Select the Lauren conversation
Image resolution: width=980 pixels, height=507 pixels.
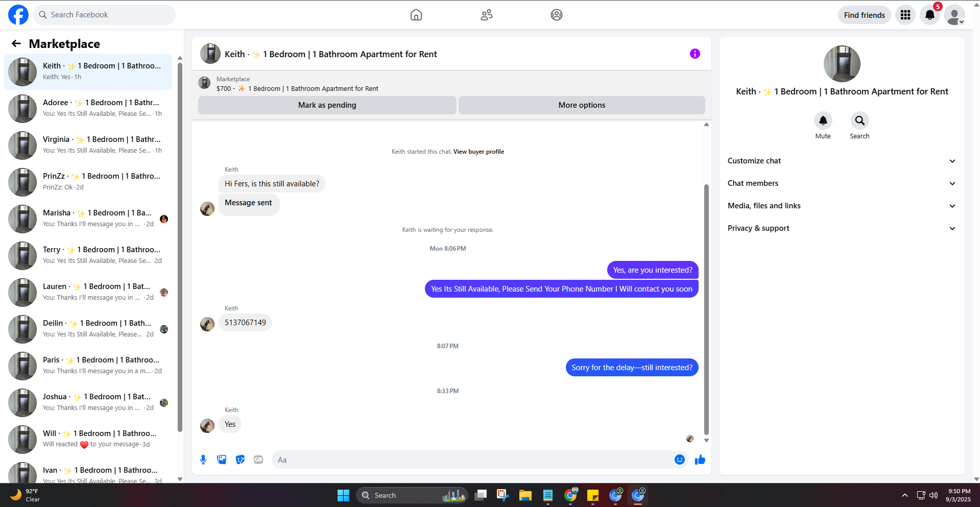(x=88, y=292)
